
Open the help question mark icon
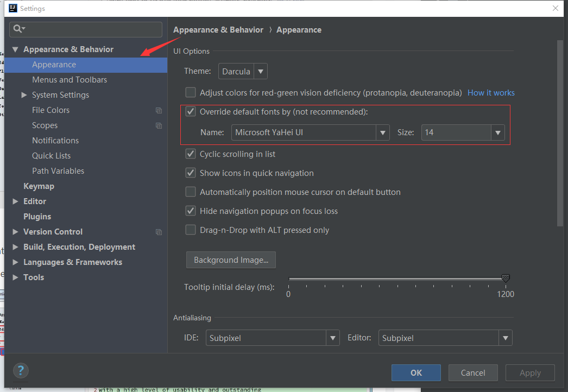pyautogui.click(x=21, y=371)
